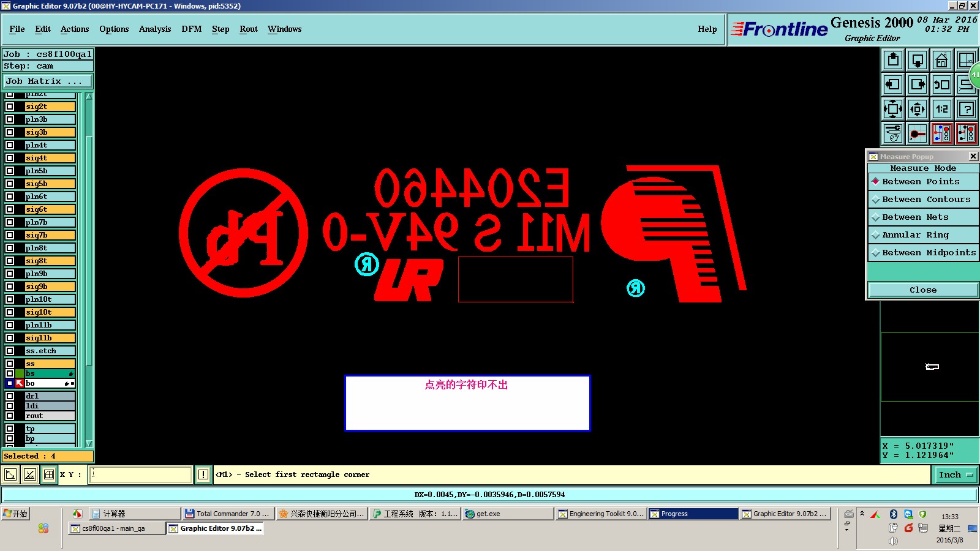
Task: Click the diagonal arrow coordinate mode icon
Action: (10, 474)
